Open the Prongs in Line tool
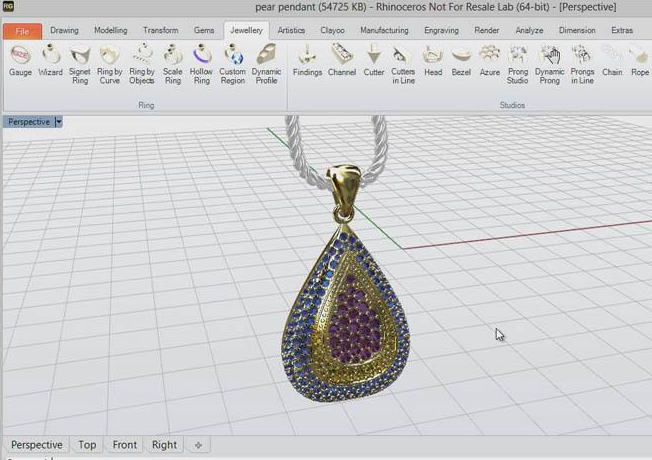The height and width of the screenshot is (460, 652). coord(582,65)
